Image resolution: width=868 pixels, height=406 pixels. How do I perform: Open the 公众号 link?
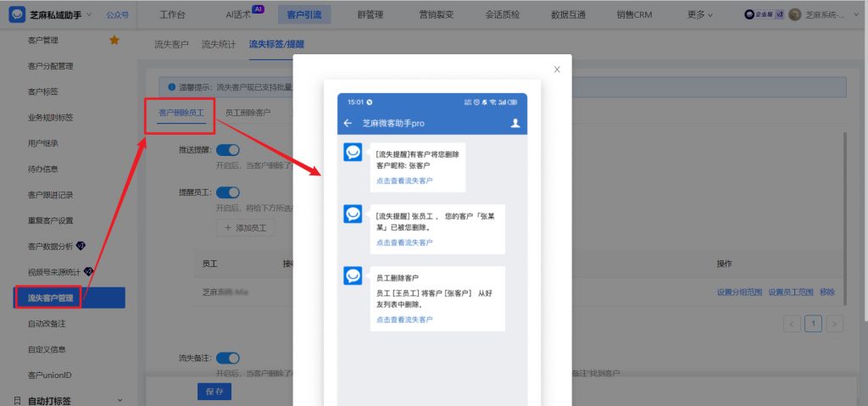click(117, 15)
